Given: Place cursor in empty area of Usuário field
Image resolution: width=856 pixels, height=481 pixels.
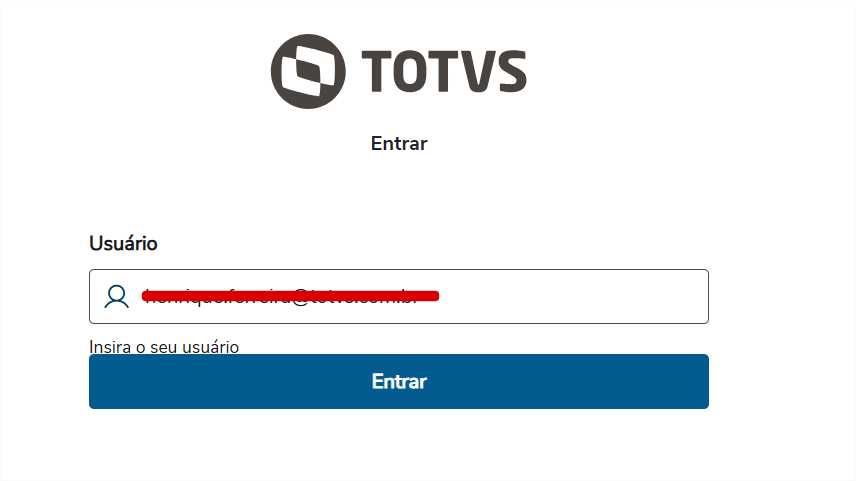Looking at the screenshot, I should [x=573, y=296].
